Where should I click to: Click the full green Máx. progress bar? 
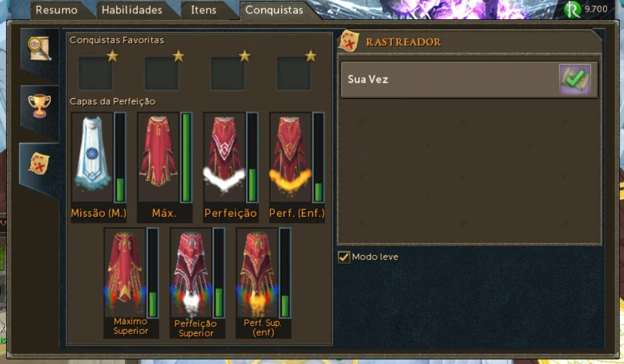(186, 157)
